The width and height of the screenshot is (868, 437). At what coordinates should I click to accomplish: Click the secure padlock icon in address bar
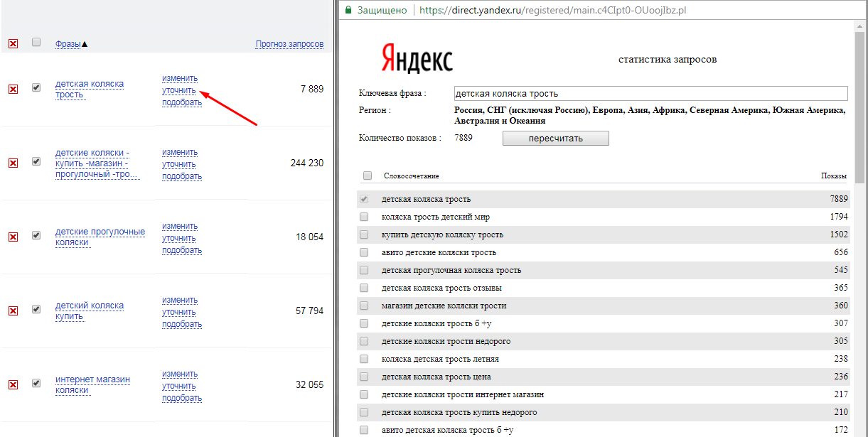pyautogui.click(x=348, y=10)
